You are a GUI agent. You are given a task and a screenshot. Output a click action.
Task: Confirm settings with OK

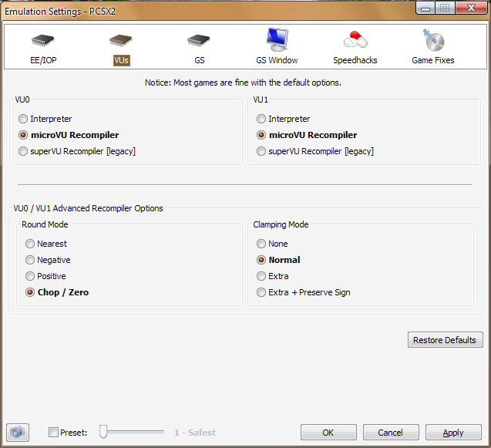[x=328, y=433]
